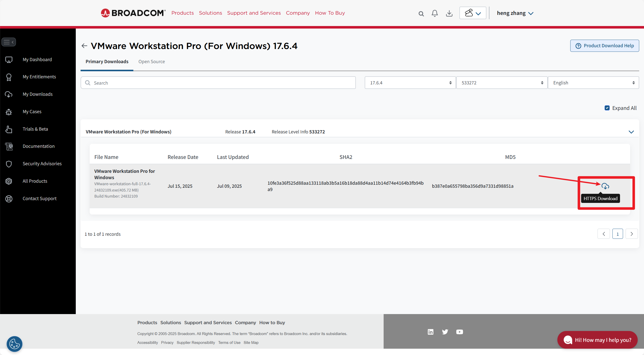This screenshot has height=355, width=644.
Task: Go back using the arrow beside title
Action: tap(84, 46)
